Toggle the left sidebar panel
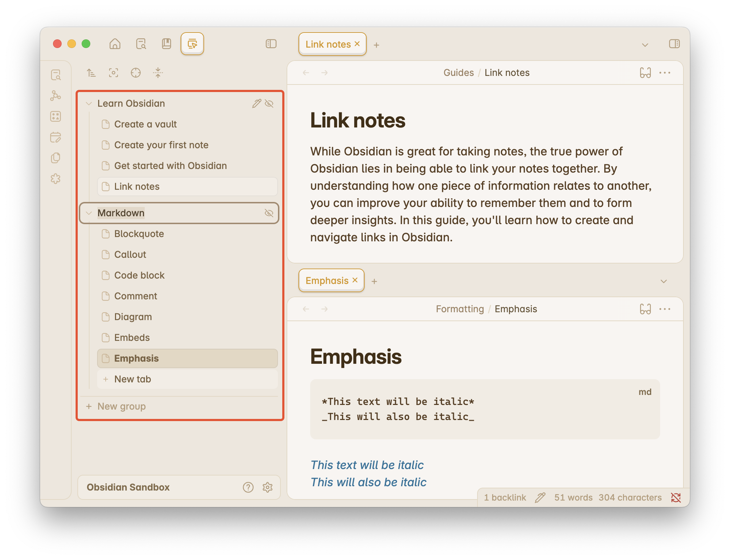 tap(271, 44)
